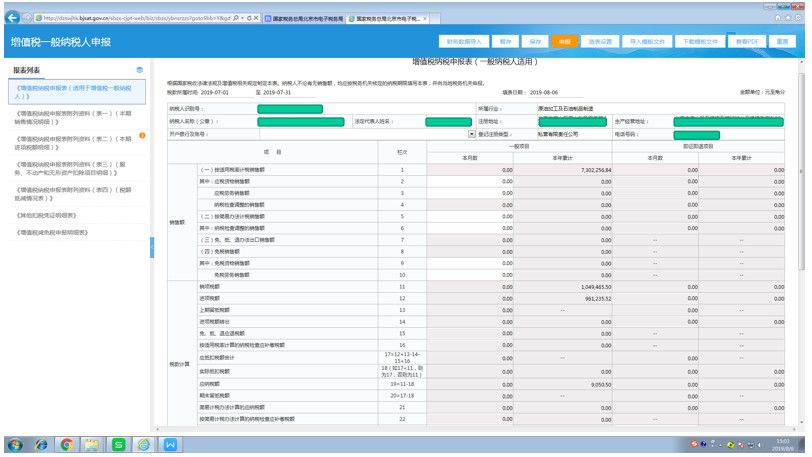This screenshot has height=457, width=812.
Task: Open the Internet Explorer home icon
Action: point(778,18)
